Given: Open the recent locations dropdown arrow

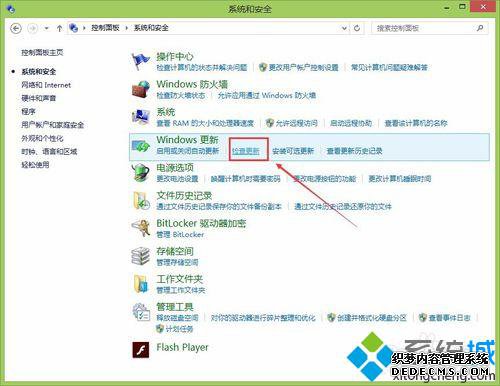Looking at the screenshot, I should click(47, 28).
